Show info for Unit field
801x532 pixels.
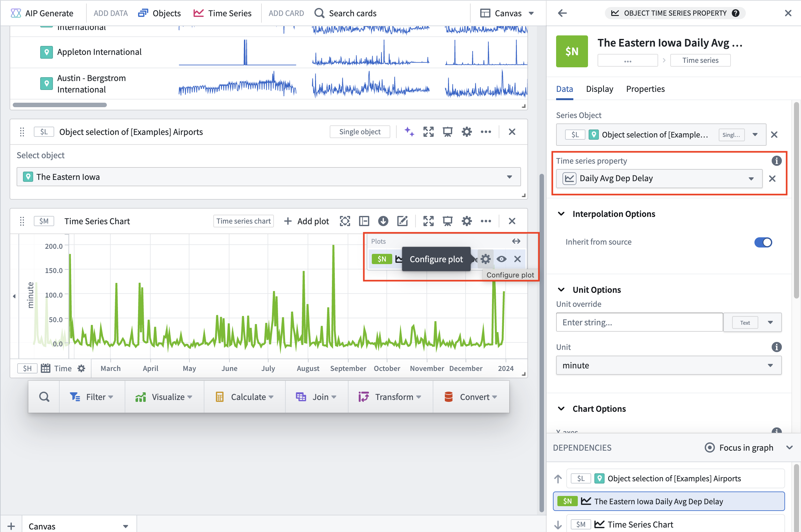coord(776,347)
